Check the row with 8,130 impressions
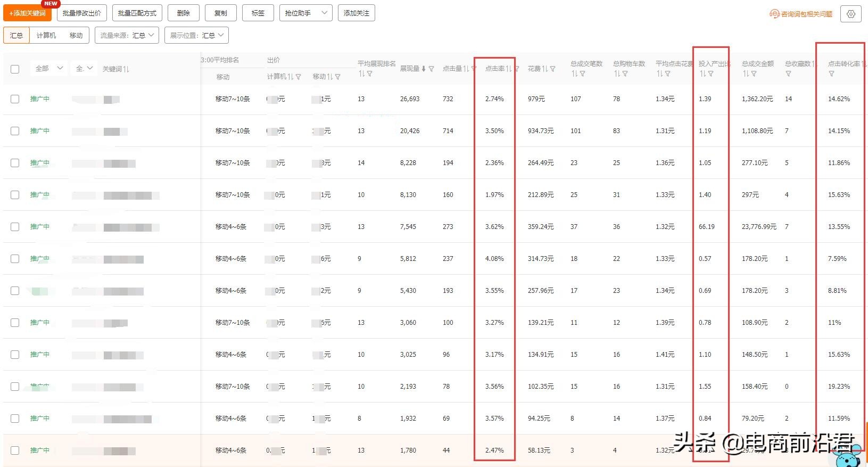The height and width of the screenshot is (467, 868). 15,195
